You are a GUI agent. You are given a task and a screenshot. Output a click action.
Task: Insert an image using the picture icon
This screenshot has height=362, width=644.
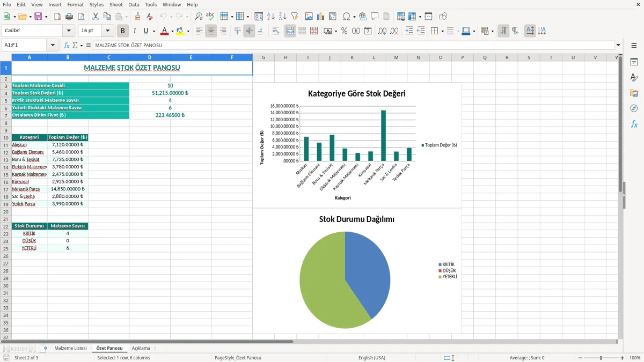(x=309, y=17)
